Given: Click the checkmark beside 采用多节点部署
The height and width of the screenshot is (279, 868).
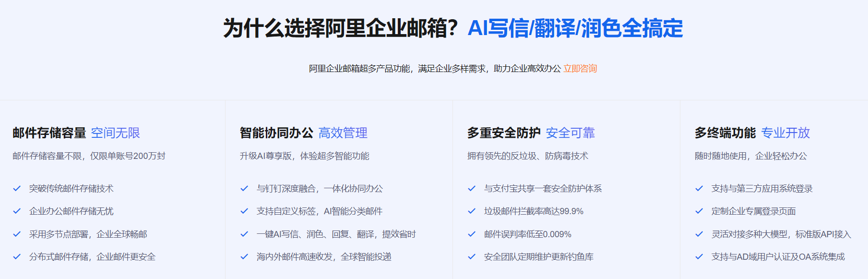Looking at the screenshot, I should [x=17, y=234].
